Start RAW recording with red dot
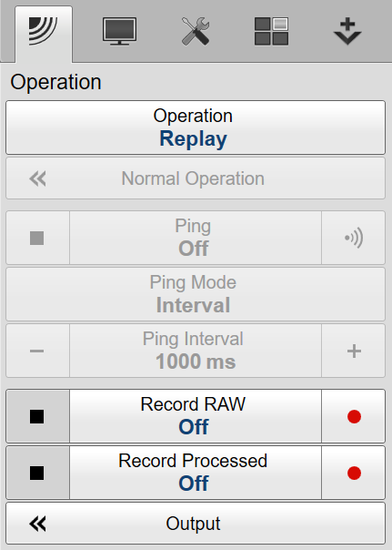Screen dimensions: 392x550 (354, 416)
